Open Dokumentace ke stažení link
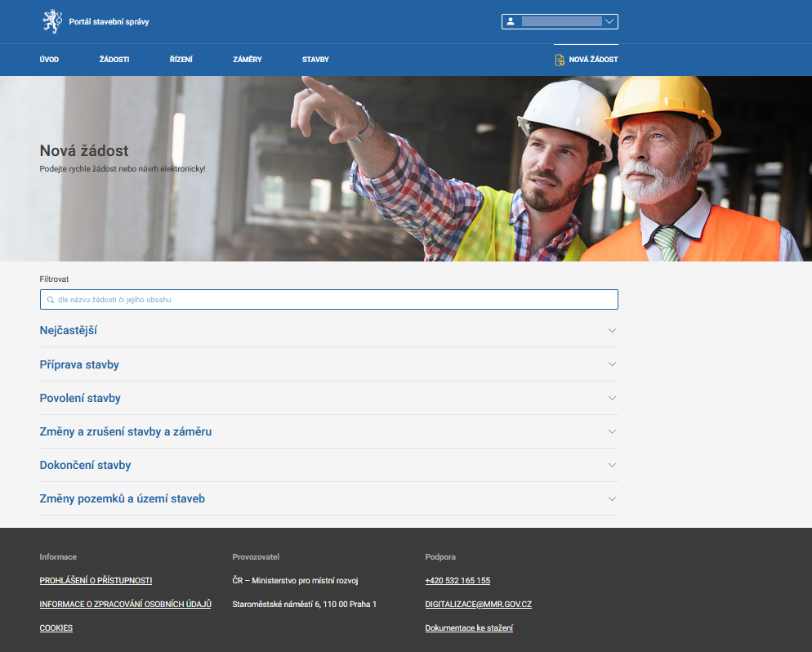Image resolution: width=812 pixels, height=652 pixels. 469,628
